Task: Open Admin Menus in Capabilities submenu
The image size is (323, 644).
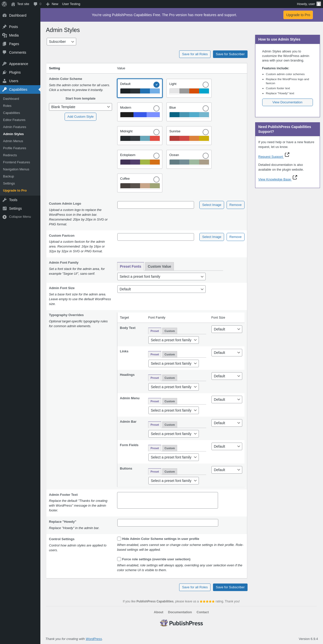Action: [13, 141]
